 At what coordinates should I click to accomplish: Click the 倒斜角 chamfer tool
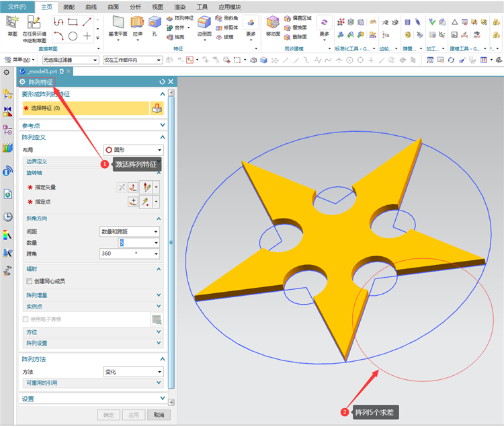(226, 18)
